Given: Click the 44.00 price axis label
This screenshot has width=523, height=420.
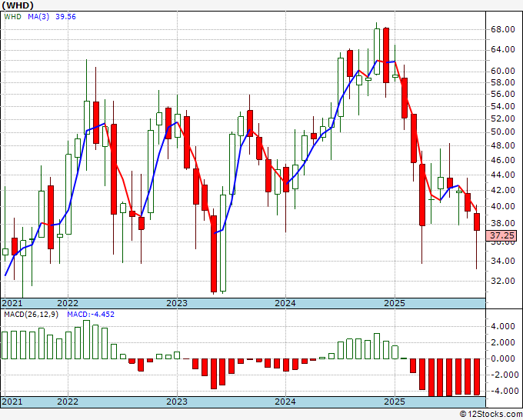Looking at the screenshot, I should coord(503,175).
